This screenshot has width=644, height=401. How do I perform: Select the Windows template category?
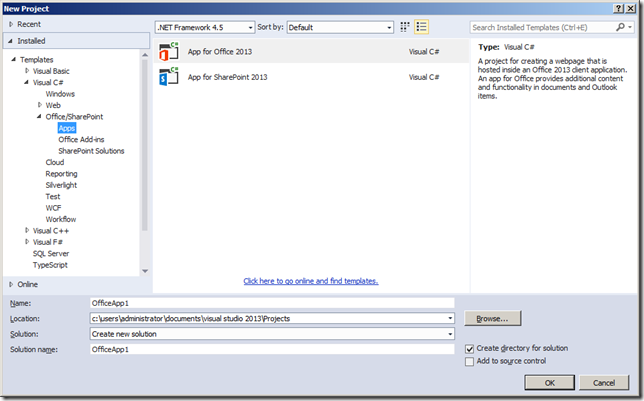click(60, 94)
